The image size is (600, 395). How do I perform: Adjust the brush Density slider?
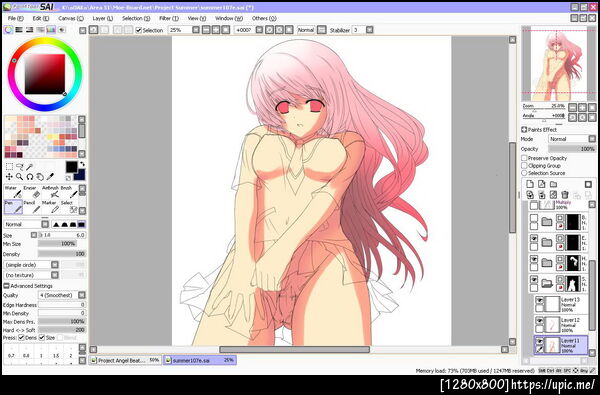tap(62, 254)
